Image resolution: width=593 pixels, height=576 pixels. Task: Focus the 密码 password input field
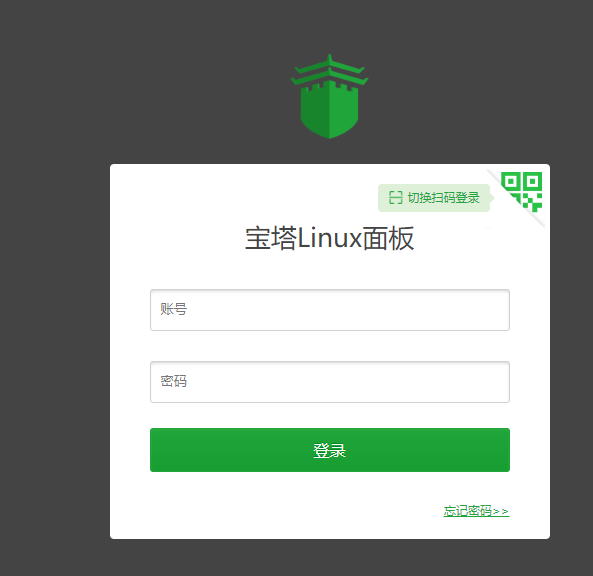point(330,382)
